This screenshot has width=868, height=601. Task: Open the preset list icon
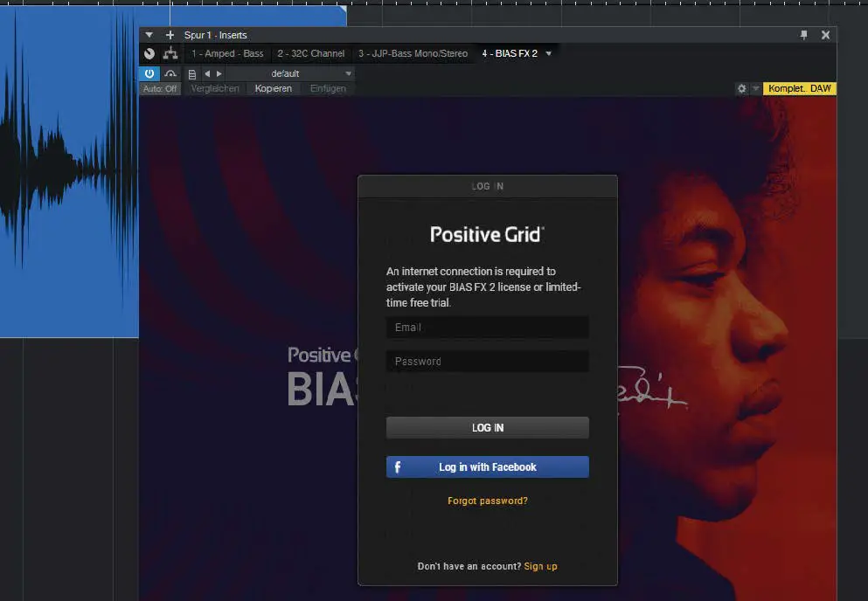pos(191,73)
